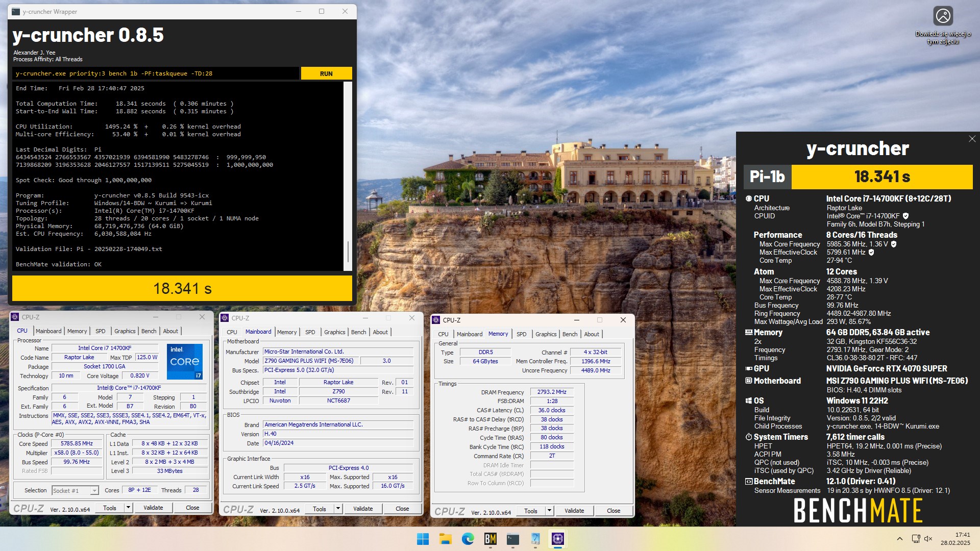This screenshot has width=980, height=551.
Task: Click the network icon in system tray
Action: pyautogui.click(x=916, y=539)
